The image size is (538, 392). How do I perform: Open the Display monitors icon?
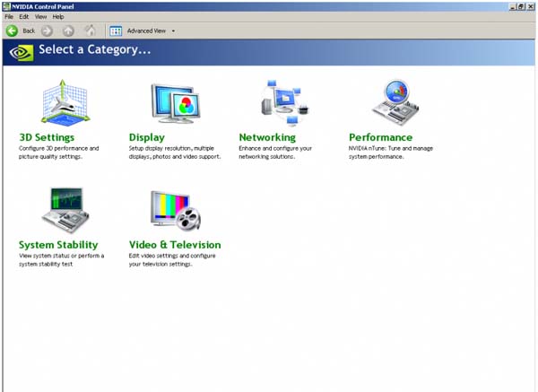point(176,103)
